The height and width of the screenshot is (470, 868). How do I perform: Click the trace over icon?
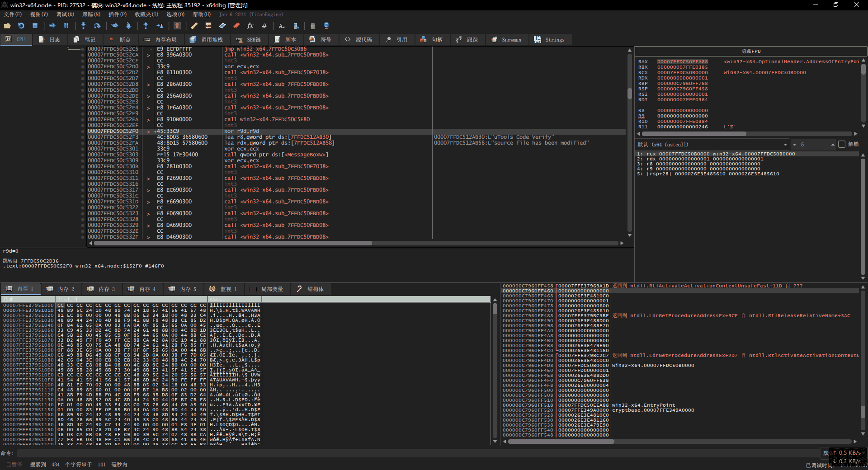(128, 26)
